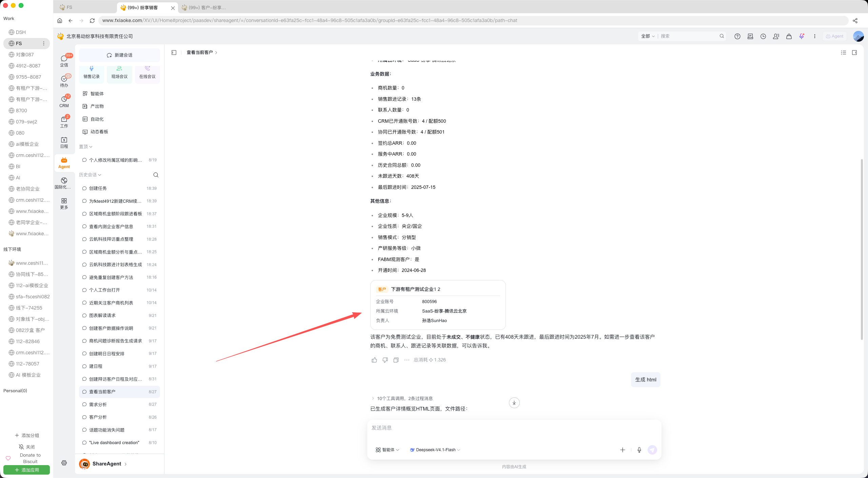Expand the 智能体 dropdown in message box
Viewport: 868px width, 478px height.
click(x=388, y=450)
